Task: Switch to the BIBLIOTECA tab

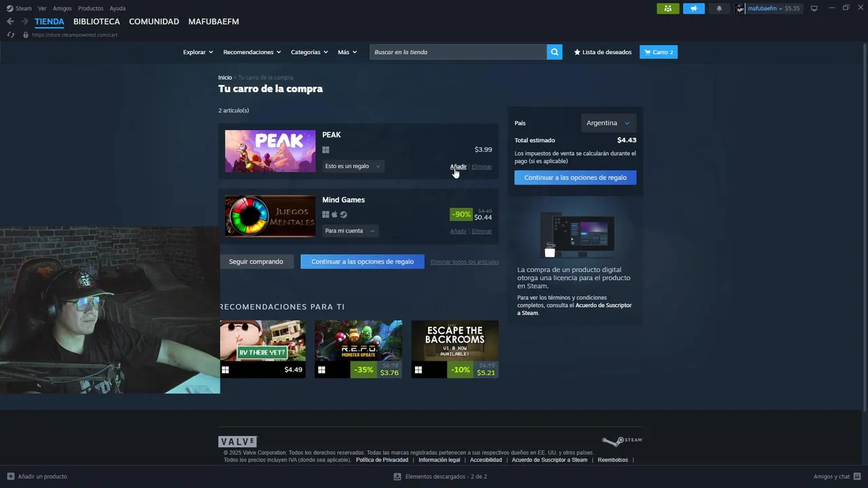Action: coord(96,22)
